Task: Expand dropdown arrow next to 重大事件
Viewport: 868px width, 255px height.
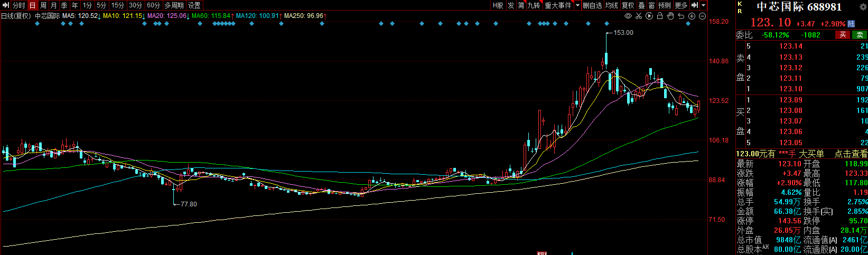Action: tap(577, 5)
